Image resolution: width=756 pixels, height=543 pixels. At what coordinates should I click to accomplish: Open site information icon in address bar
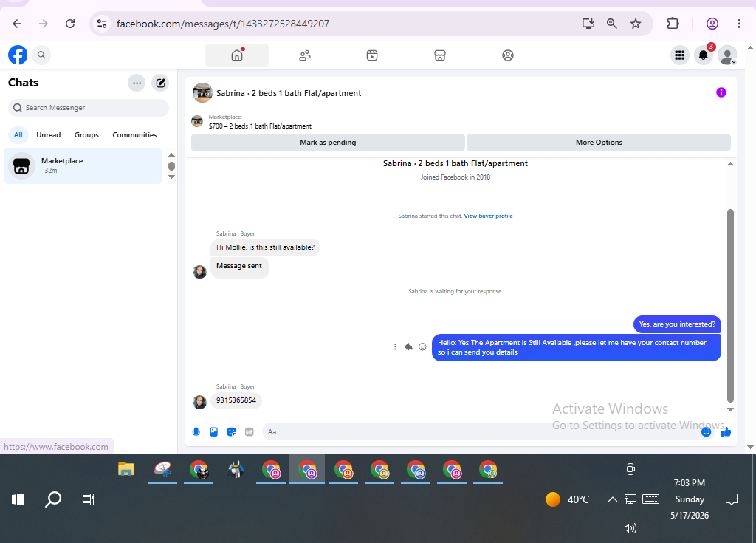pos(102,24)
